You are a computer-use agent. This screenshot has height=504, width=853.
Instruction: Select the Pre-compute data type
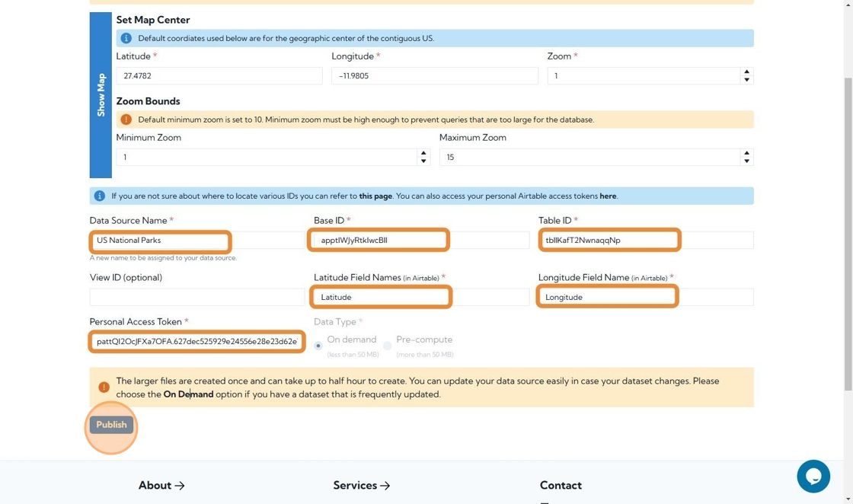[388, 346]
